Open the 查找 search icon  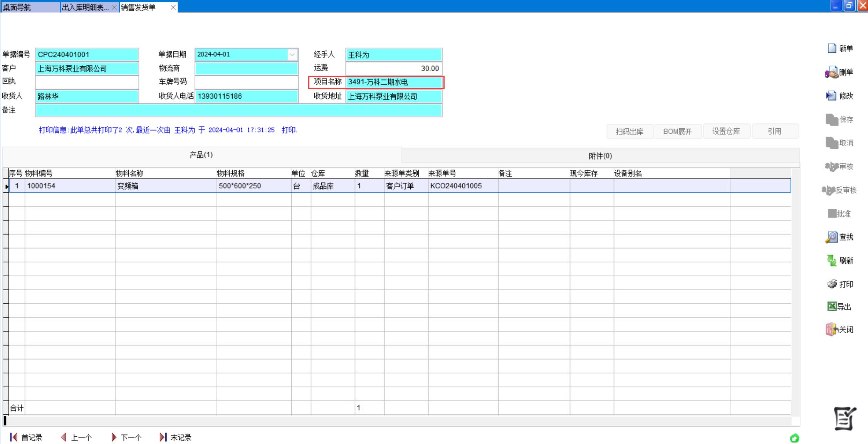832,237
